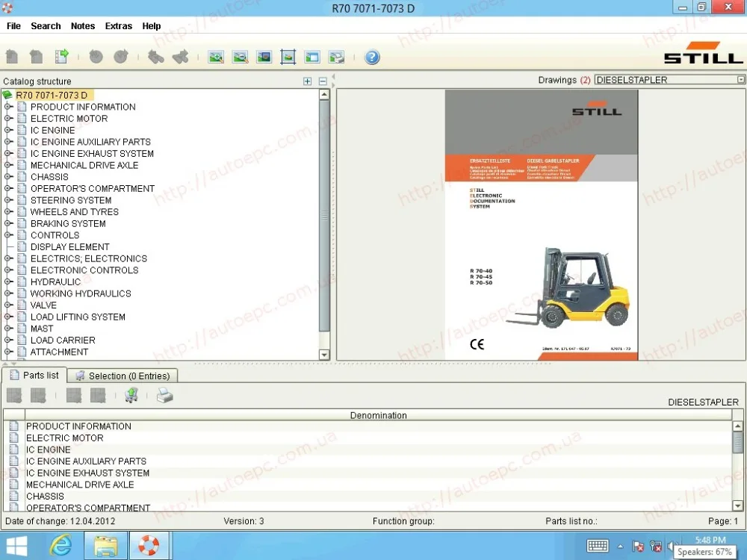747x560 pixels.
Task: Click the zoom in drawing icon
Action: [216, 57]
